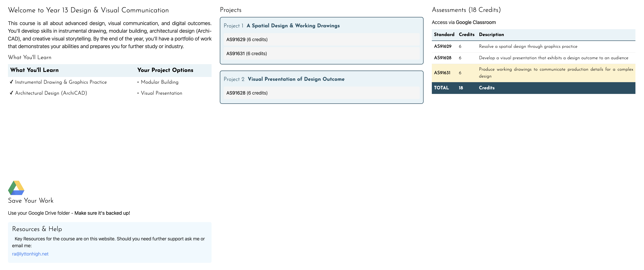
Task: Click the 'Assessments (18 Credits)' heading
Action: pyautogui.click(x=466, y=10)
